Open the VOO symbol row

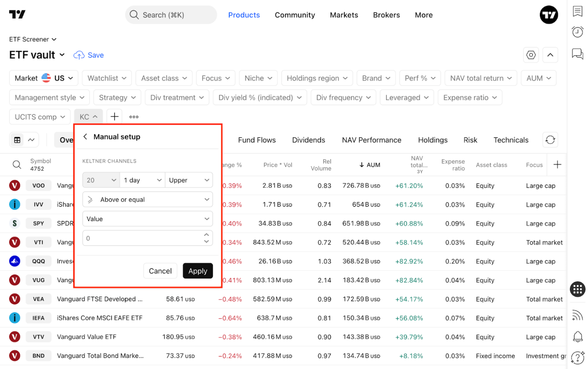pos(283,186)
